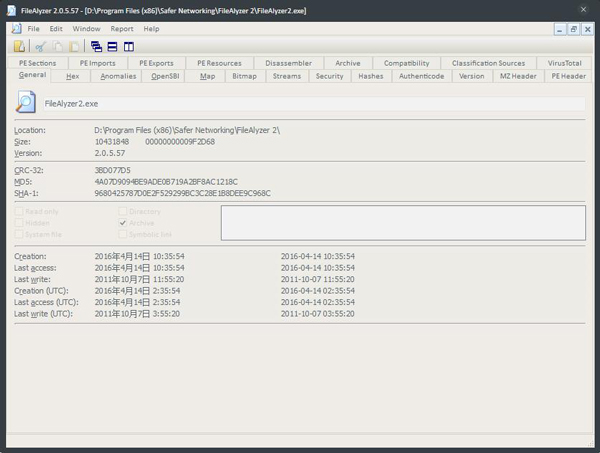Switch to the PE Exports tab
The image size is (600, 453).
click(156, 63)
